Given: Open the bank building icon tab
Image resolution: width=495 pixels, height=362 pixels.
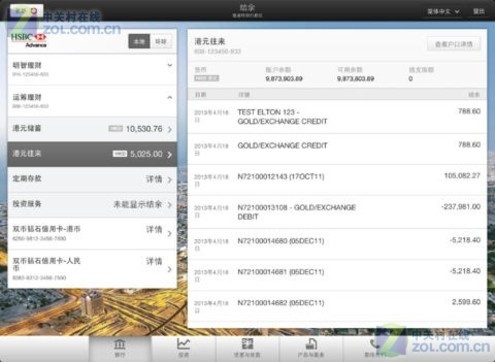Looking at the screenshot, I should [x=120, y=348].
